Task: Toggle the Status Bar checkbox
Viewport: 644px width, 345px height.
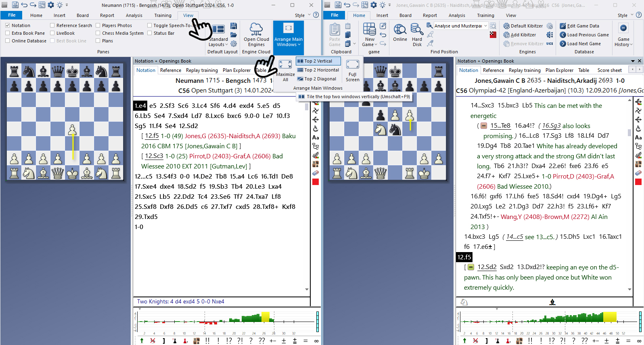Action: (150, 33)
